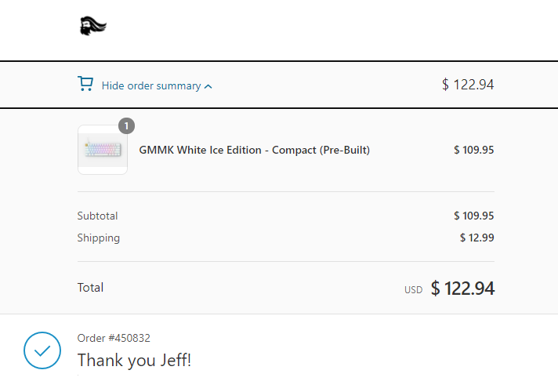The height and width of the screenshot is (392, 558).
Task: Select the GMMK White Ice Edition product name
Action: pyautogui.click(x=254, y=150)
